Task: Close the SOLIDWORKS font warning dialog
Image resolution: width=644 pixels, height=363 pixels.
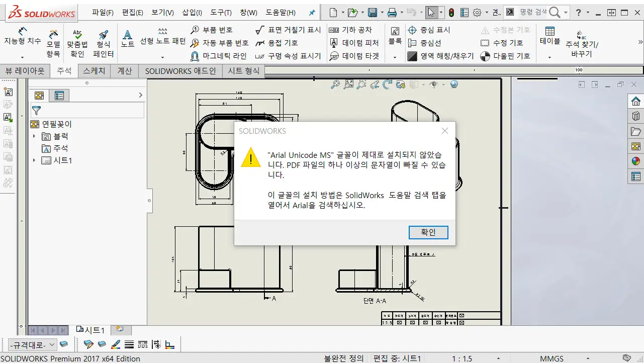Action: pyautogui.click(x=444, y=131)
